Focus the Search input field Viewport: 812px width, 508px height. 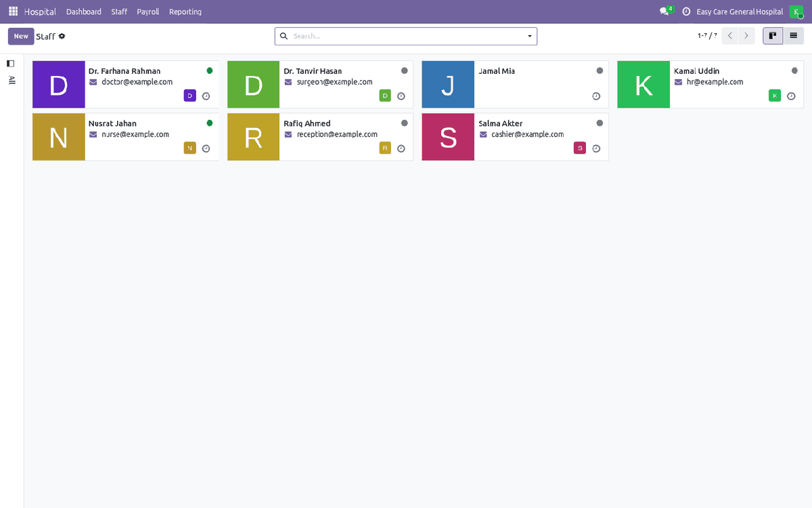pos(406,36)
